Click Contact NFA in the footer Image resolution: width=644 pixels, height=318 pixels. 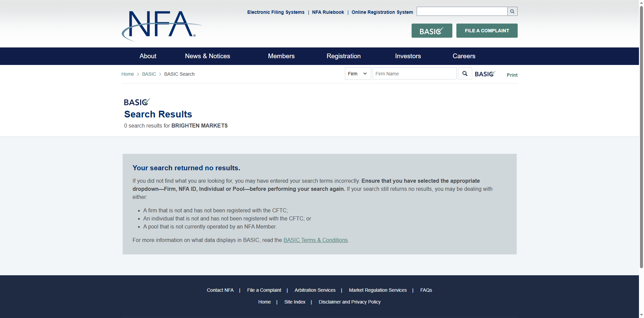click(220, 290)
